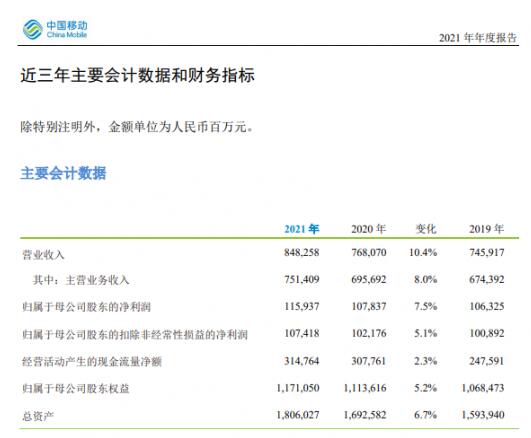
Task: Select the 营业收入 row label
Action: [x=43, y=255]
